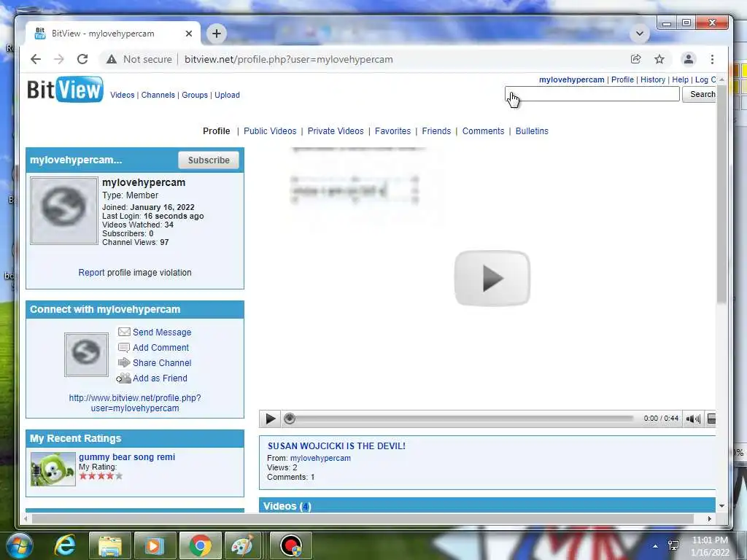747x560 pixels.
Task: Click the Share Channel link
Action: (x=162, y=362)
